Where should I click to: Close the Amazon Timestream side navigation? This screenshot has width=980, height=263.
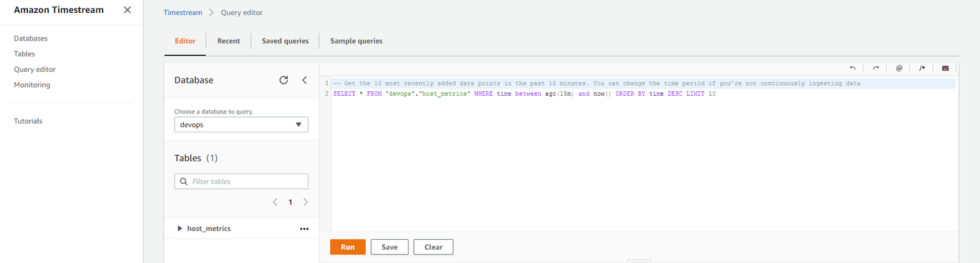click(x=127, y=10)
